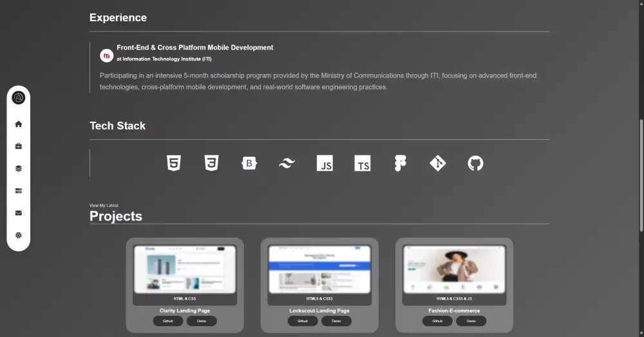Click the ITI institute logo

pos(106,55)
